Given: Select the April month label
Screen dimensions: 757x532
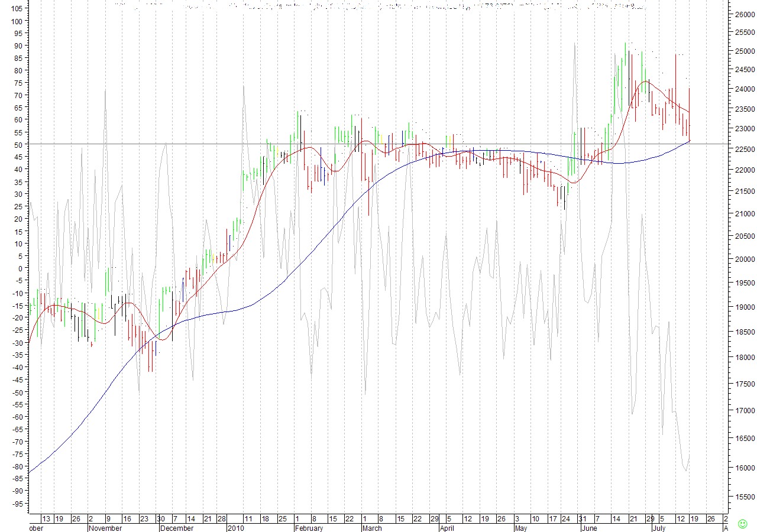Looking at the screenshot, I should [447, 528].
